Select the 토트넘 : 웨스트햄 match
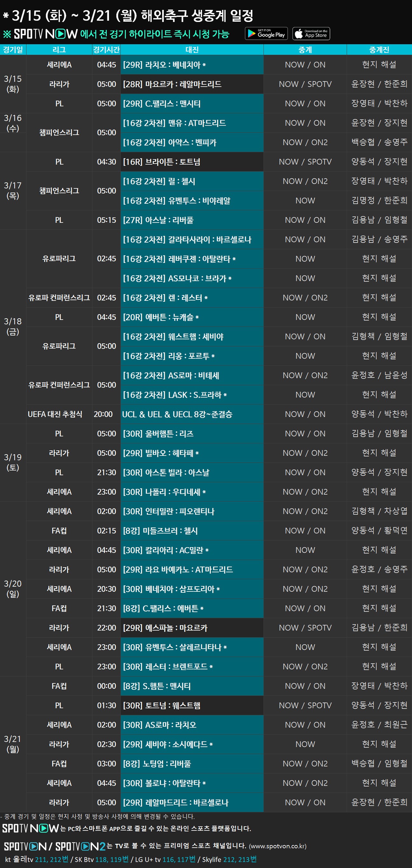 [192, 706]
